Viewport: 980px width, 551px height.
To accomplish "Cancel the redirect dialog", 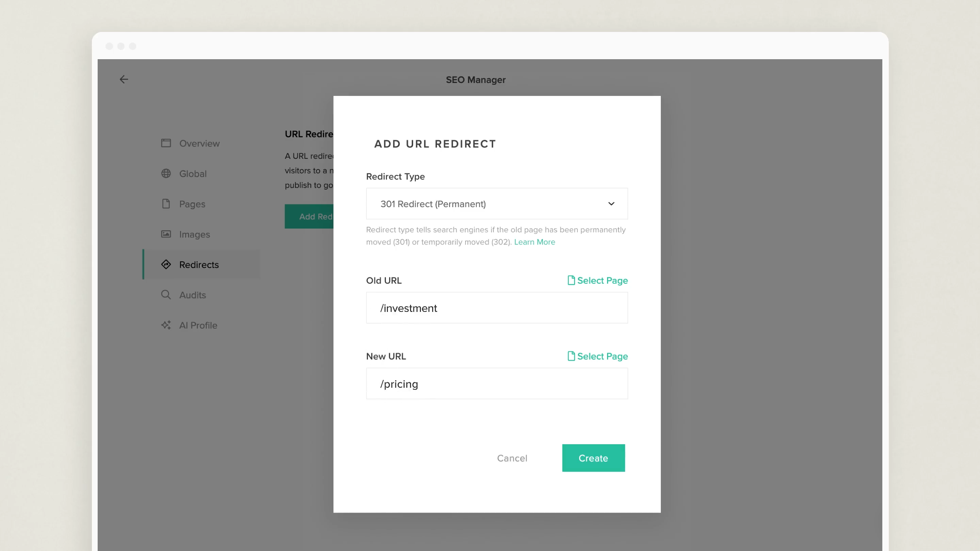I will [512, 458].
